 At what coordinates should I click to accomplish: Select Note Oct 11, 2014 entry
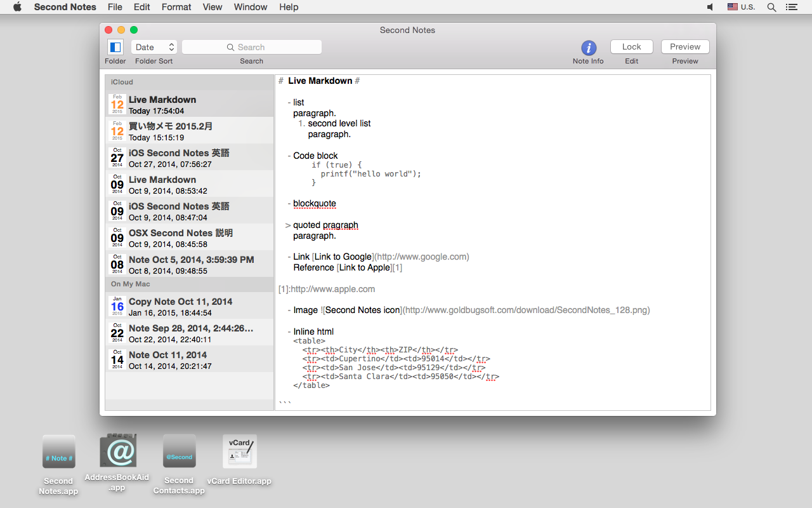tap(190, 359)
